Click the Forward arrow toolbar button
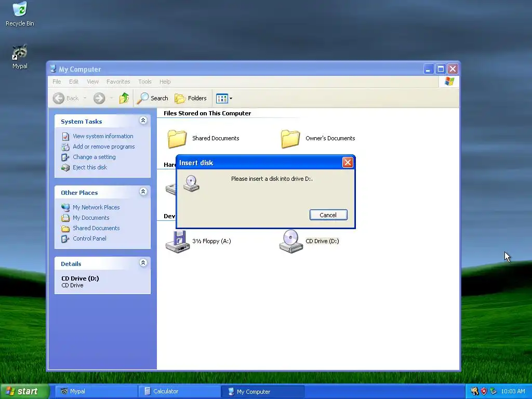The height and width of the screenshot is (399, 532). [x=99, y=98]
